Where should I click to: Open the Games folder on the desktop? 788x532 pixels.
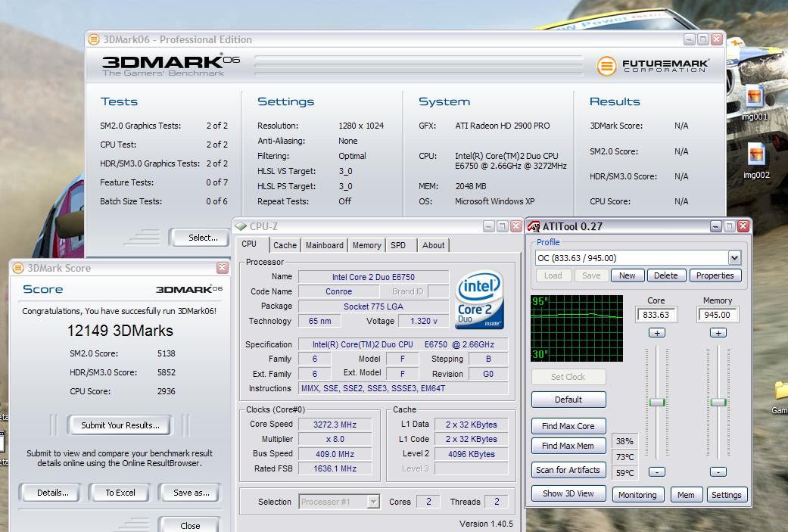pos(780,397)
